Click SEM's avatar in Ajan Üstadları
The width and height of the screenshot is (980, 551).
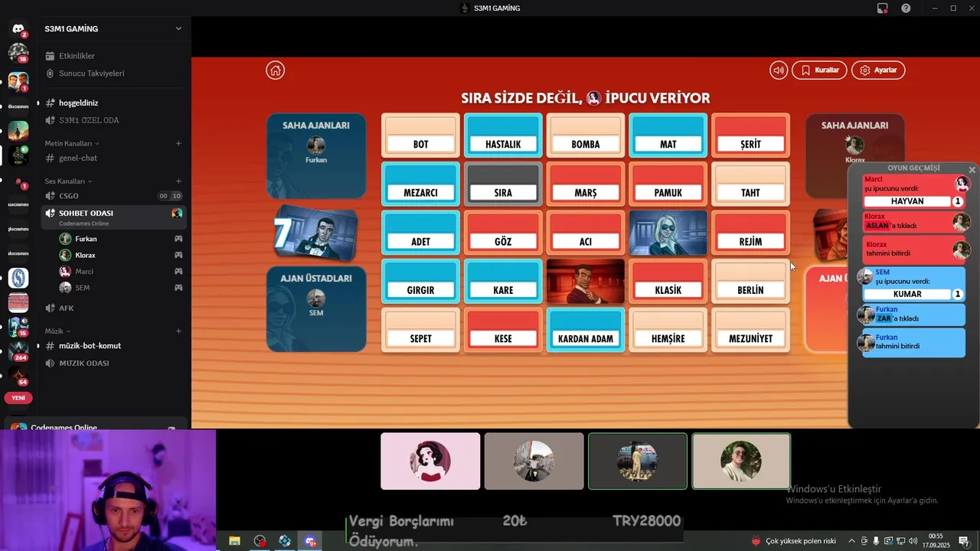click(315, 298)
